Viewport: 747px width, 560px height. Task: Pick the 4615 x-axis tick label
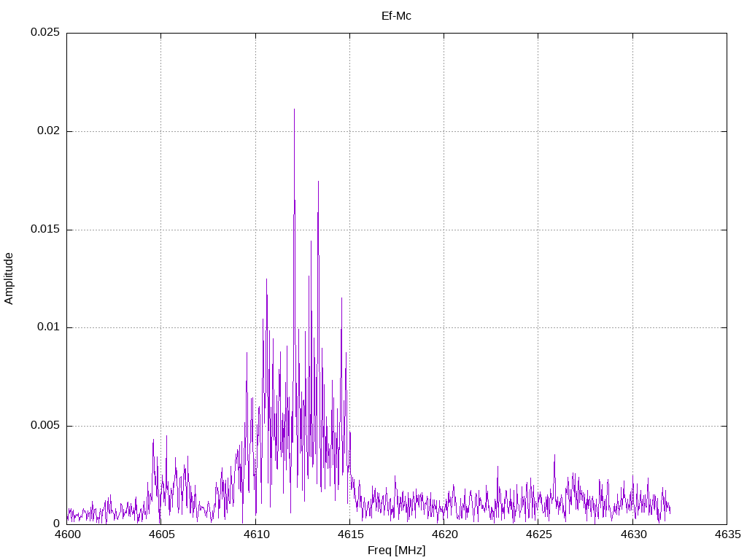pyautogui.click(x=349, y=534)
